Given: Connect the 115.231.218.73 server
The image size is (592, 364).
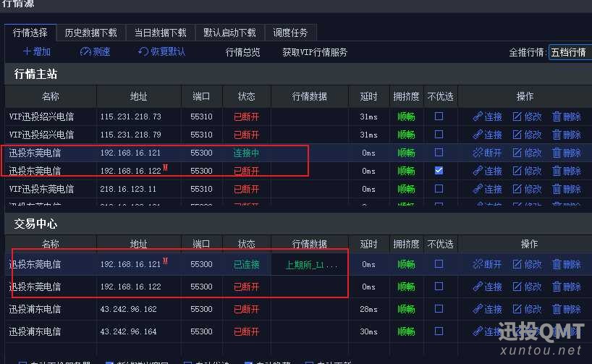Looking at the screenshot, I should coord(487,117).
